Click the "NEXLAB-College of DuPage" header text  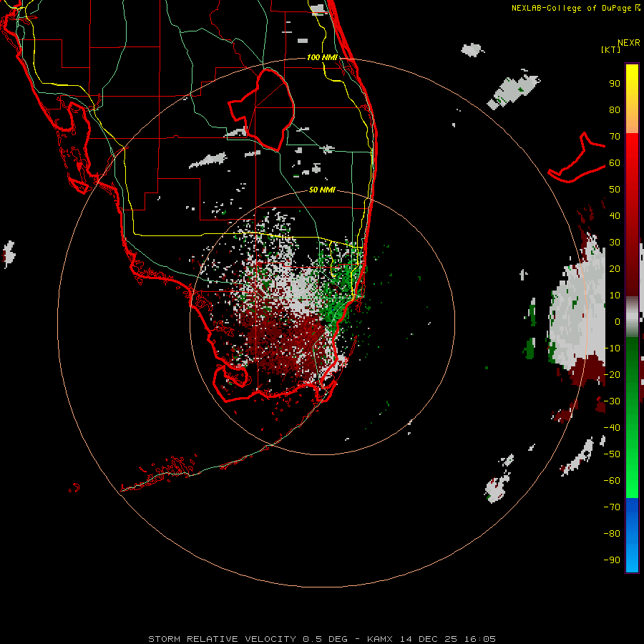[571, 8]
